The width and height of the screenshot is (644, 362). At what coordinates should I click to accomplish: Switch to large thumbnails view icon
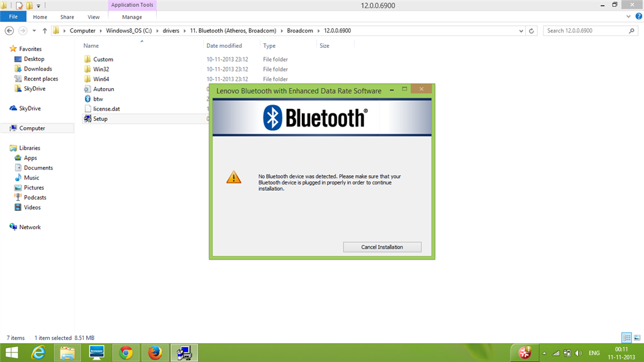coord(637,337)
